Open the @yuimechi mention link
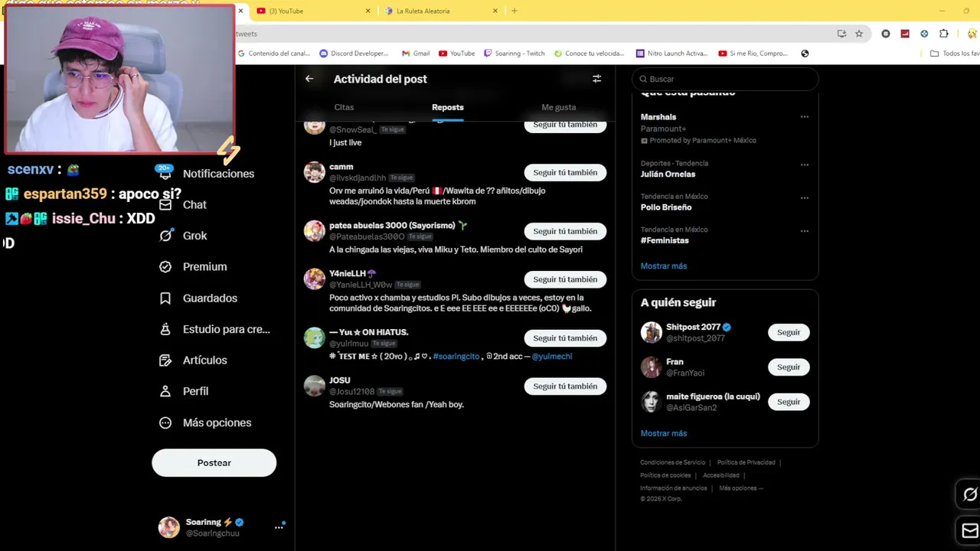Viewport: 980px width, 551px height. coord(552,357)
